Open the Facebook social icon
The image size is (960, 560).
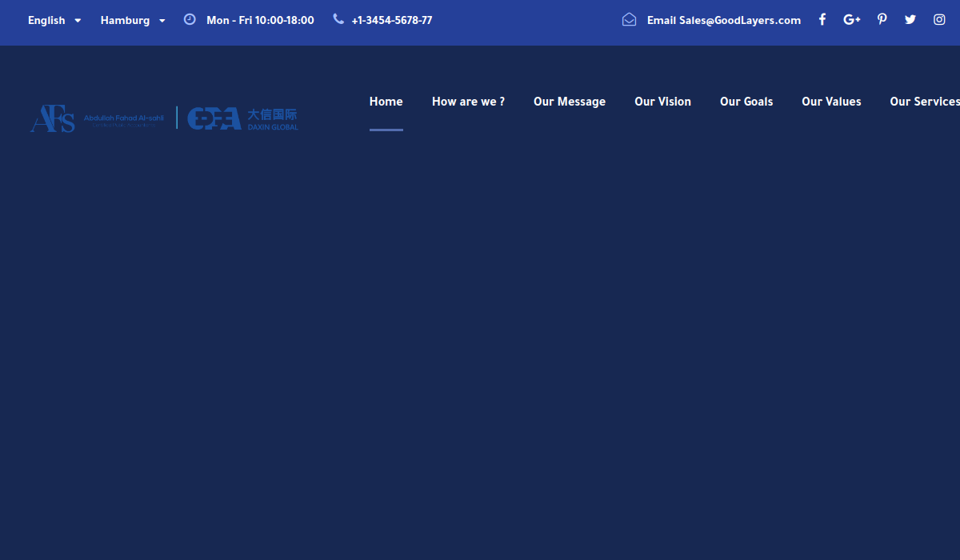822,20
